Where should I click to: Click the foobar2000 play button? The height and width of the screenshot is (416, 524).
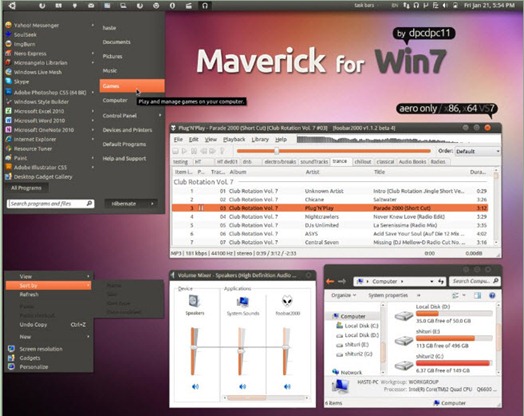[184, 151]
